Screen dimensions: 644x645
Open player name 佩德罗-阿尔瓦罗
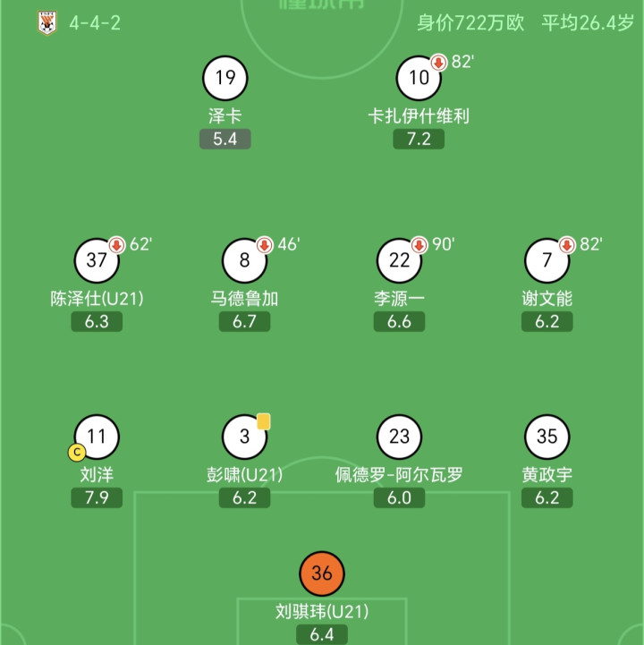pyautogui.click(x=399, y=475)
